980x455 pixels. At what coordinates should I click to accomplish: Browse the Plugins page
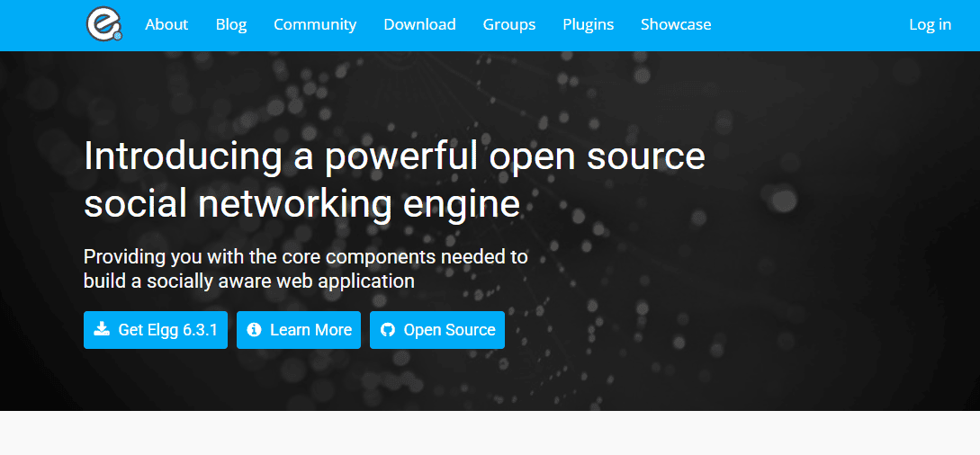coord(589,24)
